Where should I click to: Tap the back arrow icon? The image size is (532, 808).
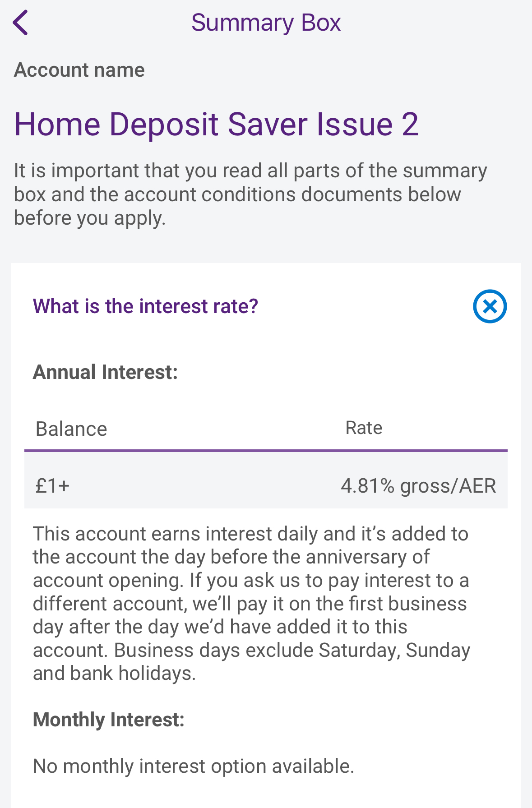(x=20, y=23)
